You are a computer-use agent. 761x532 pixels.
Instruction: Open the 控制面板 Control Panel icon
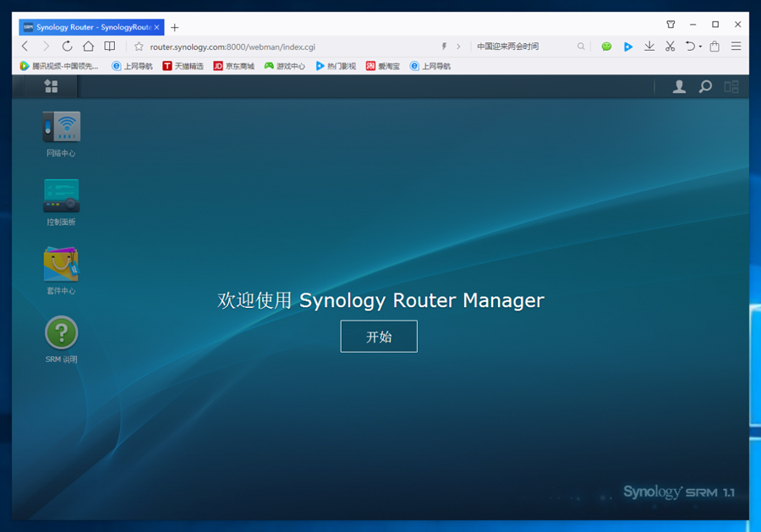click(x=61, y=196)
